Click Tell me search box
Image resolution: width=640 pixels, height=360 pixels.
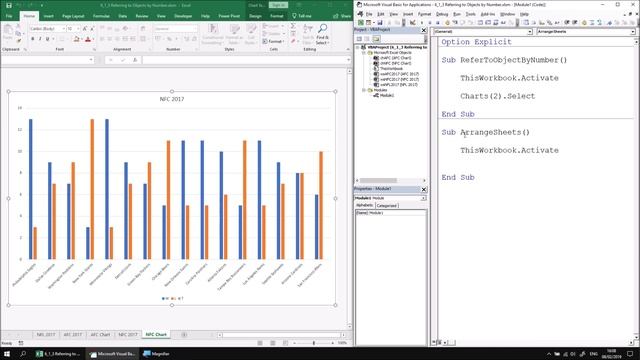point(302,16)
